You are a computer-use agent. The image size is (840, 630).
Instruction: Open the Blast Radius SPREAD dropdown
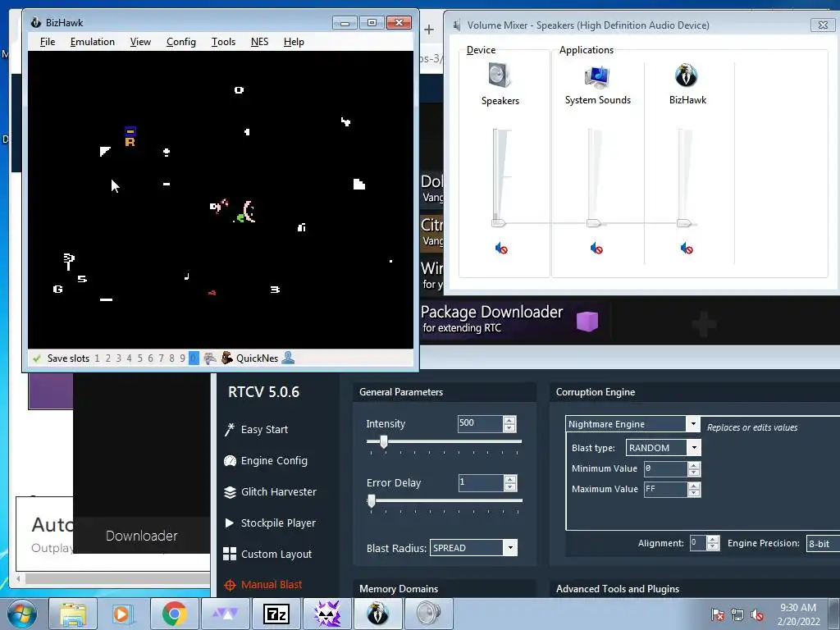[510, 547]
